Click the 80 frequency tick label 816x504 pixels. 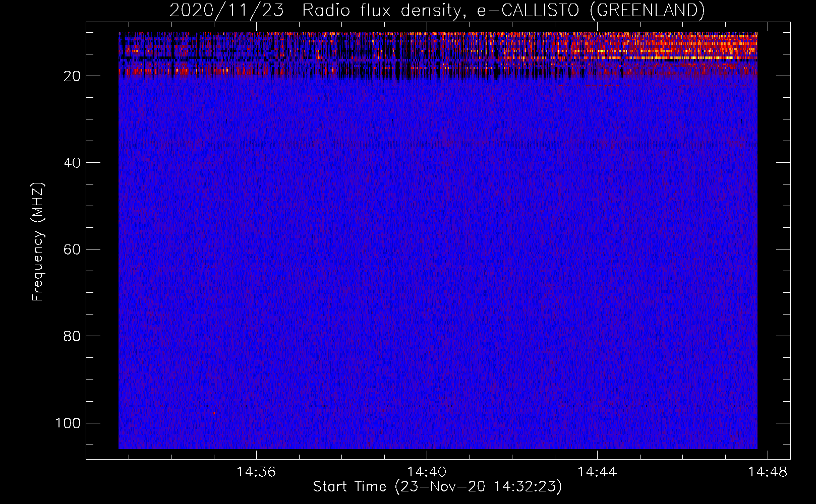(x=72, y=336)
